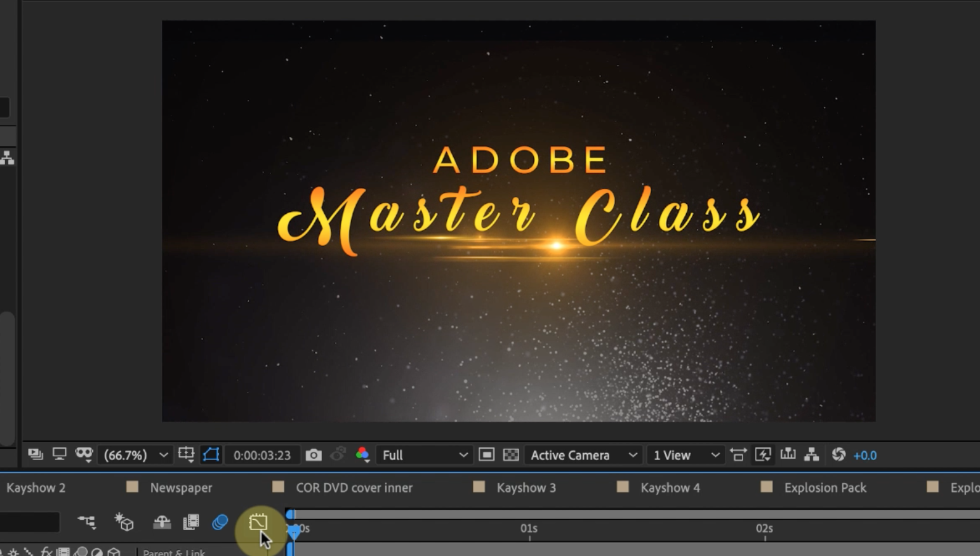The width and height of the screenshot is (980, 556).
Task: Switch to the COR DVD cover inner tab
Action: pos(354,487)
